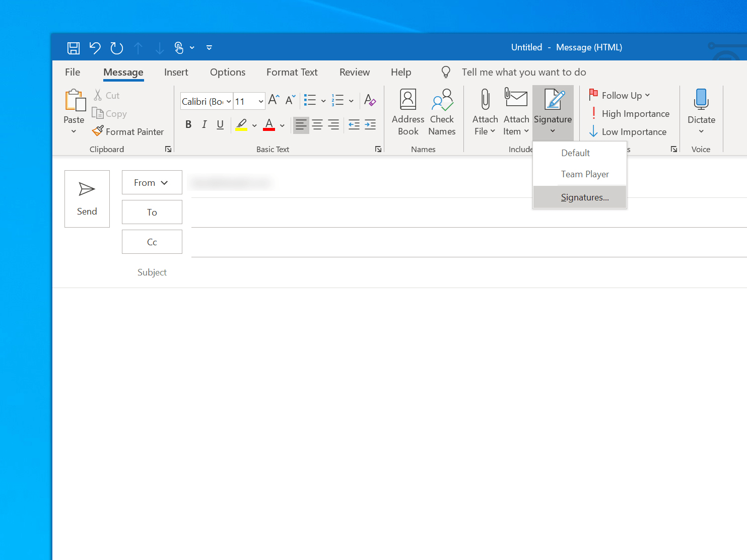The height and width of the screenshot is (560, 747).
Task: Toggle touch/mouse mode icon
Action: click(x=179, y=48)
